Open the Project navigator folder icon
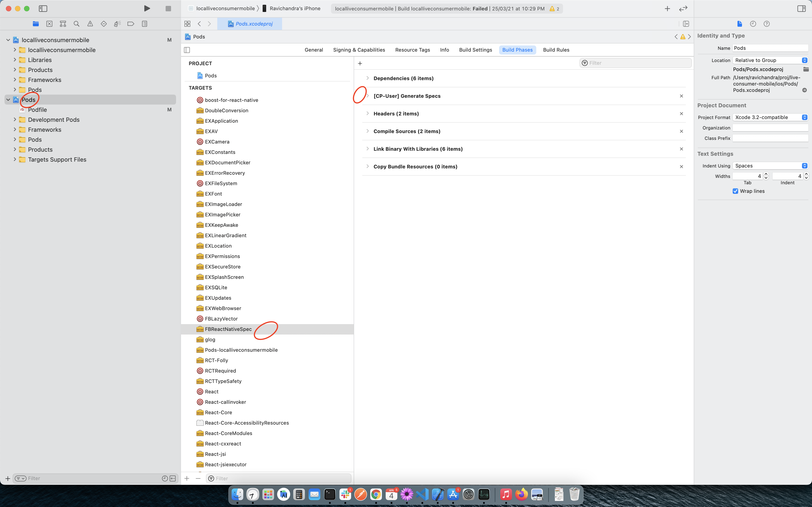Viewport: 812px width, 507px height. click(36, 24)
